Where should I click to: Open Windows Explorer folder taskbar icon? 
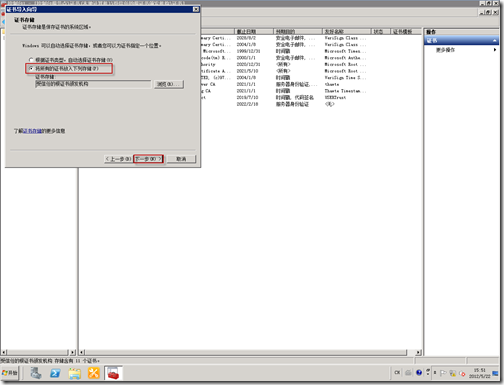pos(75,373)
